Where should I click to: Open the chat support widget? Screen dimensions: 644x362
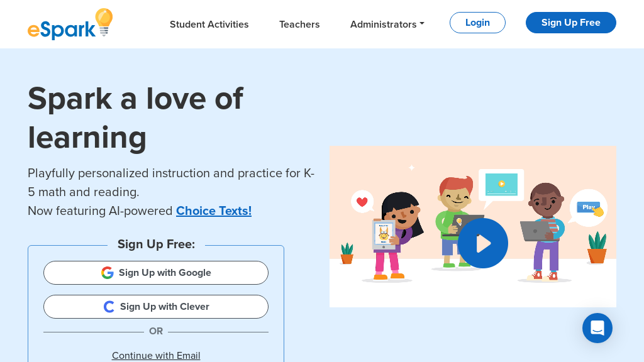click(x=597, y=328)
